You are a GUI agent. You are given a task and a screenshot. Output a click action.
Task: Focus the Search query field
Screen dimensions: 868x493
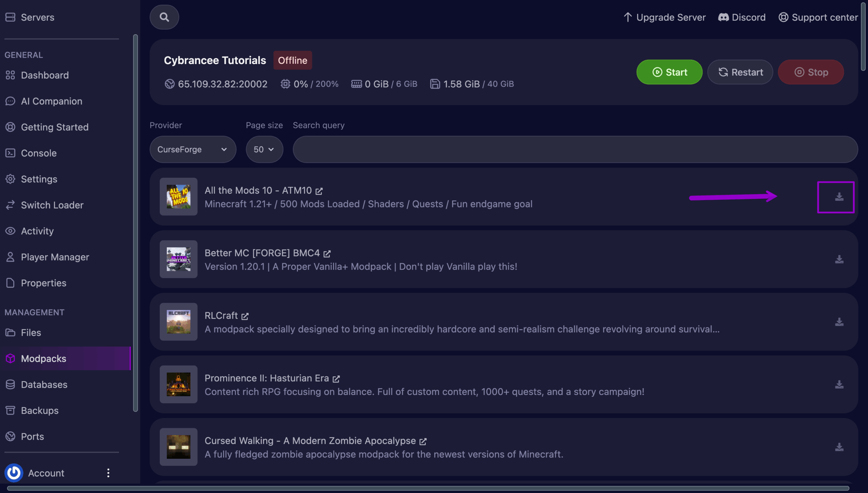pyautogui.click(x=575, y=150)
